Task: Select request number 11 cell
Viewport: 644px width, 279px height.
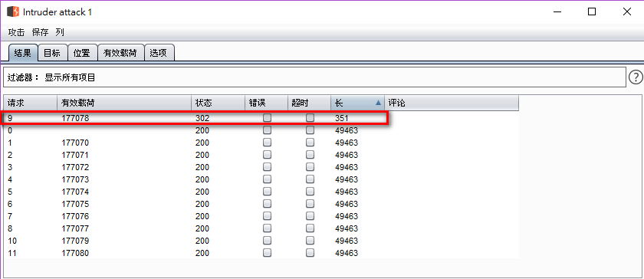Action: click(12, 254)
